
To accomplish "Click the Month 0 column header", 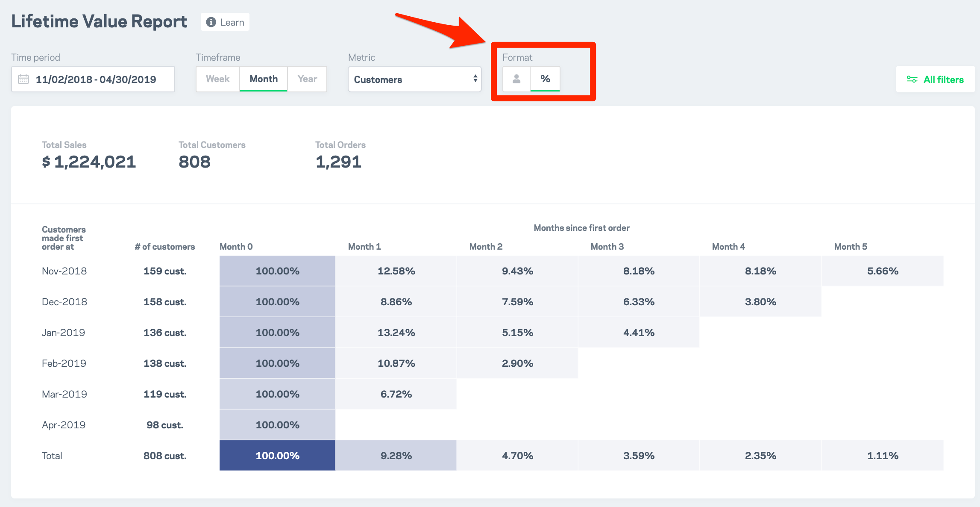I will click(x=236, y=247).
